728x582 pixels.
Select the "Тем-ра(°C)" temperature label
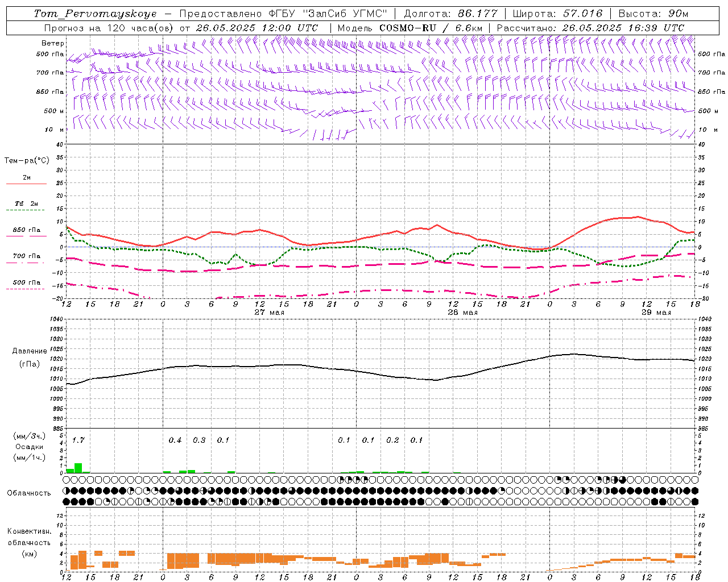click(27, 161)
